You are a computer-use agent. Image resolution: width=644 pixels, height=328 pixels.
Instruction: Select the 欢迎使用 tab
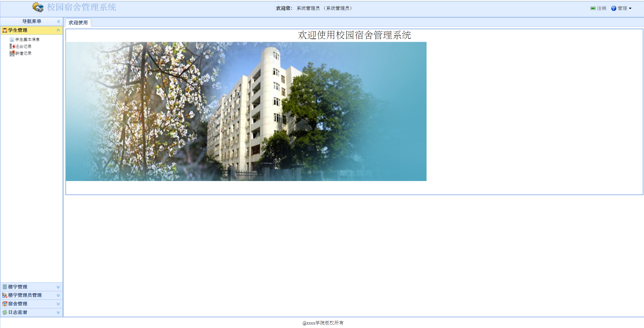pos(78,23)
